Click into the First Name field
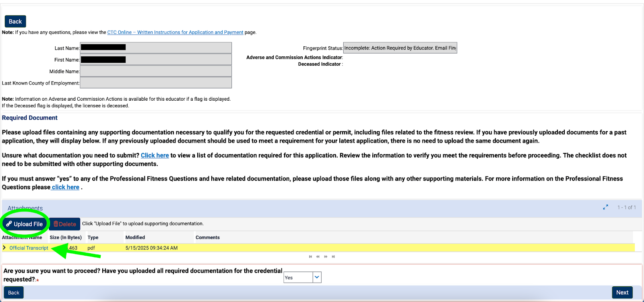 [156, 59]
